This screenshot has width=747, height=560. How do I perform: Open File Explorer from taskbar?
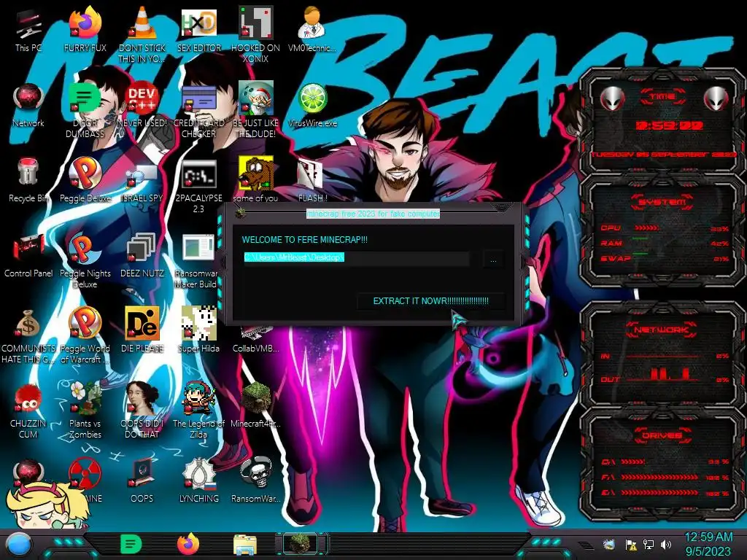(245, 545)
